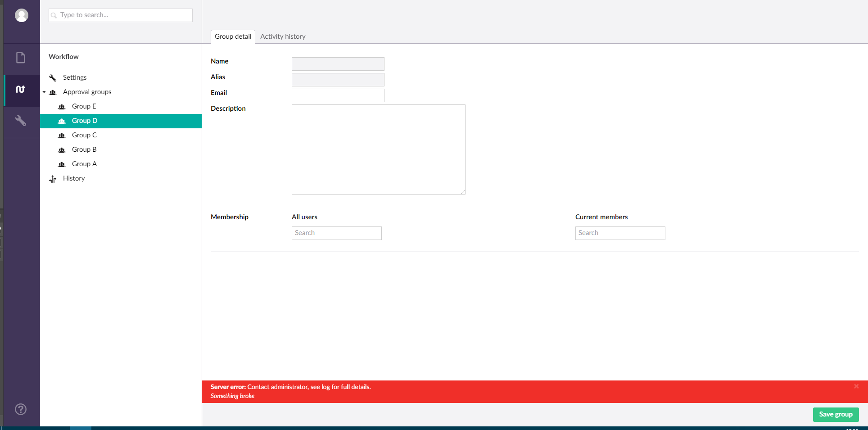Click into the Email field

click(338, 95)
